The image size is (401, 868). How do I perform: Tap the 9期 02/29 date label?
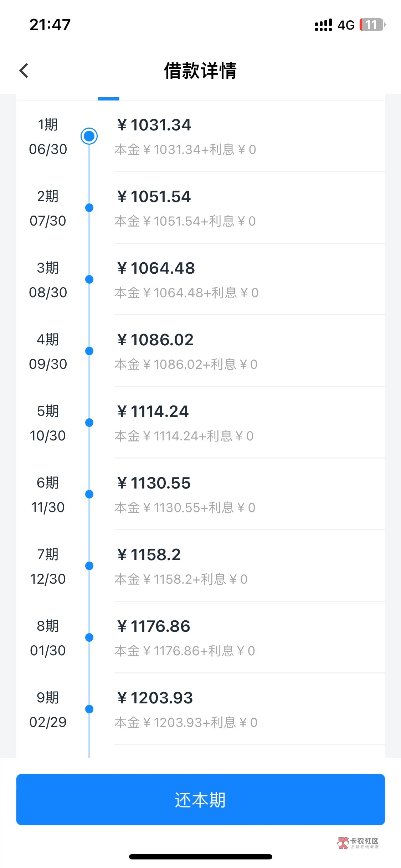48,710
